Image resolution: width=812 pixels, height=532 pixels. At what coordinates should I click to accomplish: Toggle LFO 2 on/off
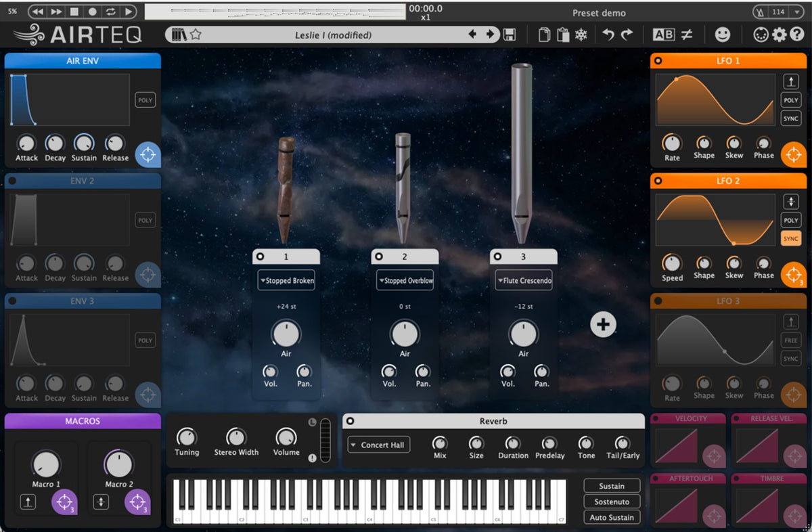pyautogui.click(x=658, y=181)
